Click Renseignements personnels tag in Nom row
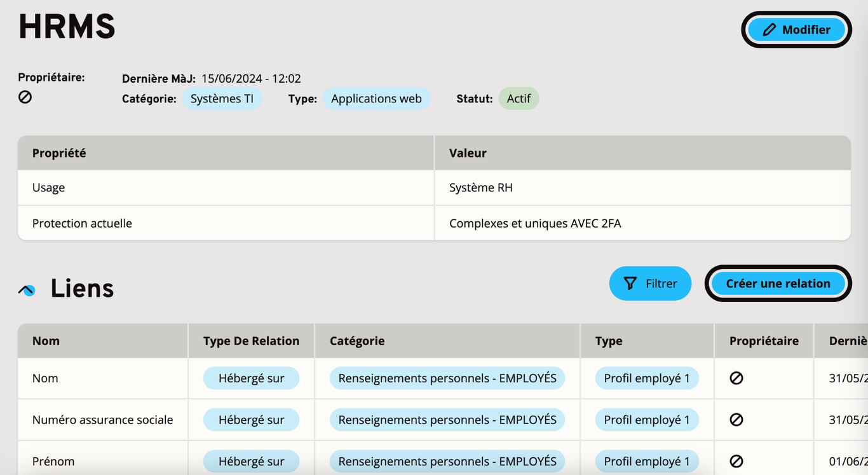 [447, 378]
